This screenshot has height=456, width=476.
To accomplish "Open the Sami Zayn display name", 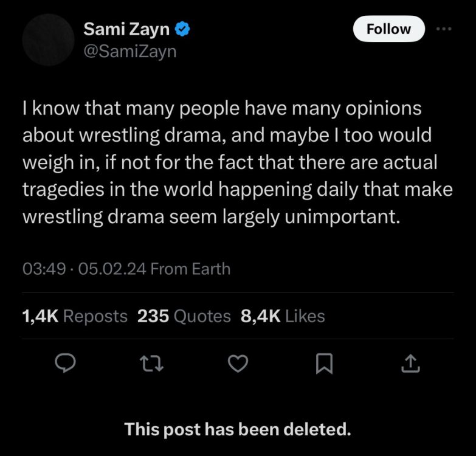I will (x=126, y=29).
